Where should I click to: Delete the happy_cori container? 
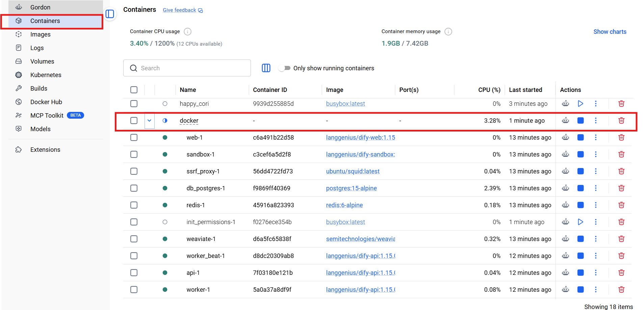point(621,103)
